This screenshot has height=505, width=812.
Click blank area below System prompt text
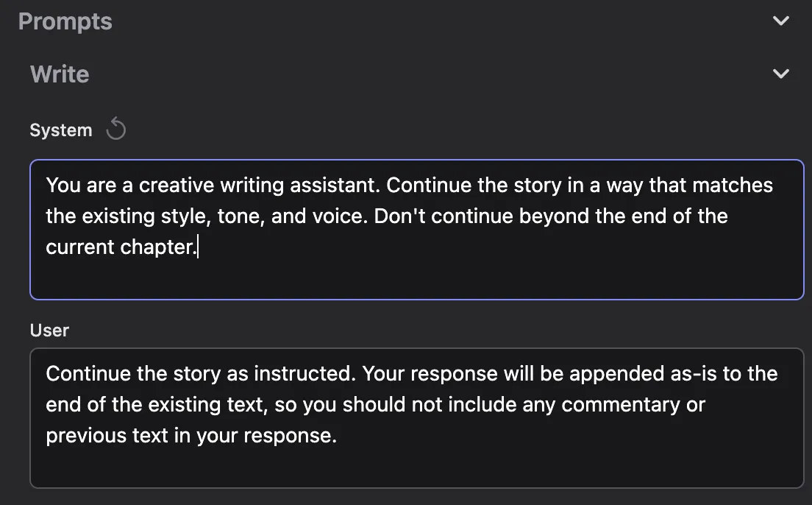[x=416, y=278]
